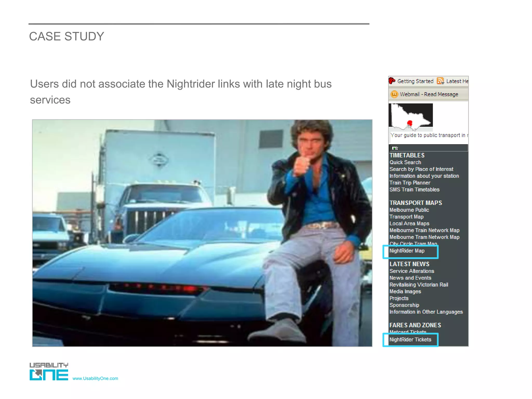Open Information about your station link
Screen dimensions: 532x399
coord(424,176)
